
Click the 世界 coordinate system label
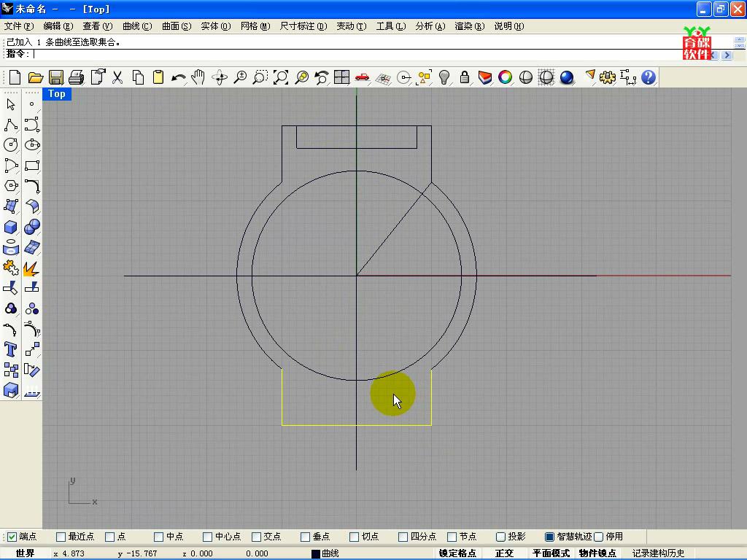(x=25, y=553)
